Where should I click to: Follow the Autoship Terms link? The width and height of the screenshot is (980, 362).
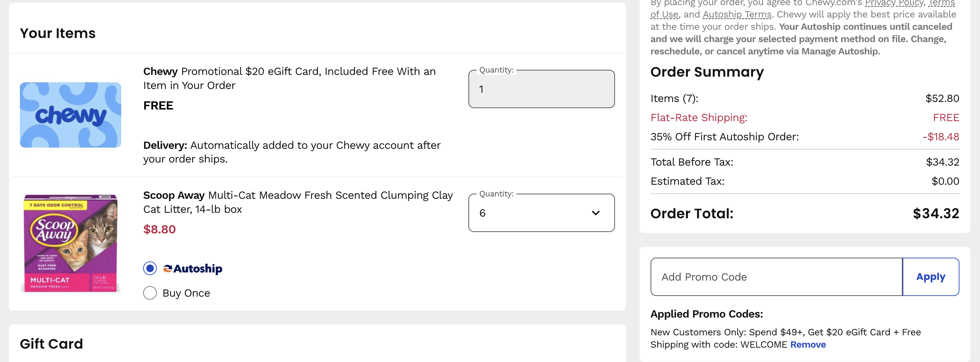tap(737, 15)
